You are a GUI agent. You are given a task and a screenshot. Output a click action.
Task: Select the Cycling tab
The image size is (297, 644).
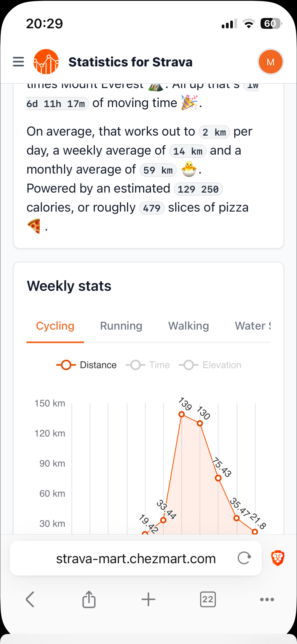pos(55,326)
